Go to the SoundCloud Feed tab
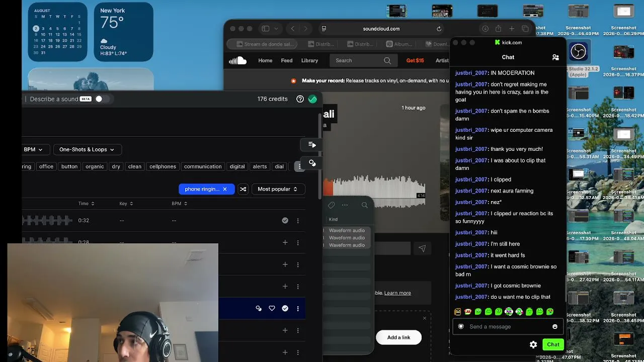644x362 pixels. pyautogui.click(x=287, y=60)
